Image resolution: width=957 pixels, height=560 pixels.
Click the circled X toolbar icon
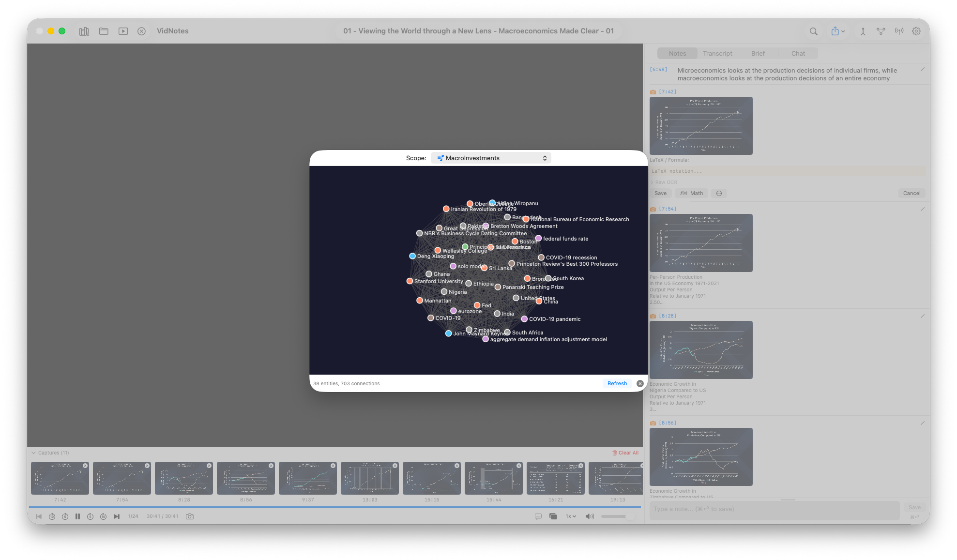coord(141,31)
